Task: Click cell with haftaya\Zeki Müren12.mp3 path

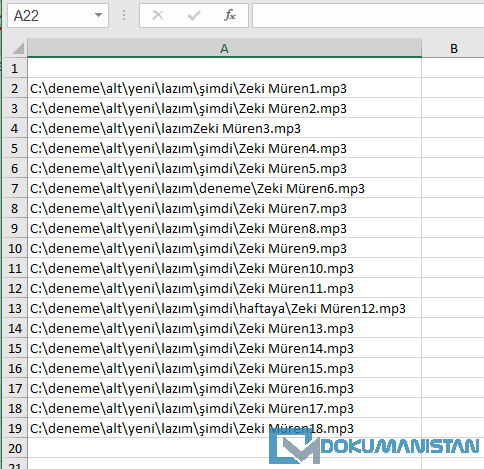Action: [224, 308]
